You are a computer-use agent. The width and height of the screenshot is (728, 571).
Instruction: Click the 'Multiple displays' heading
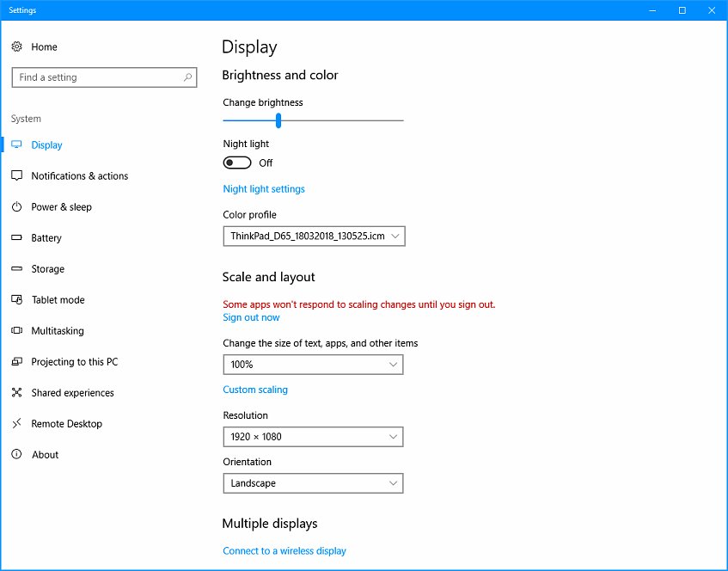tap(270, 524)
